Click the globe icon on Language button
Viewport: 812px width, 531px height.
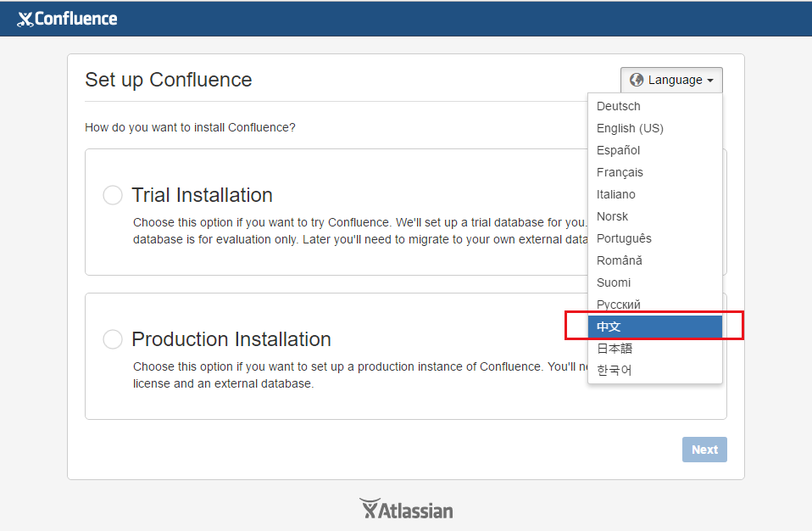637,80
